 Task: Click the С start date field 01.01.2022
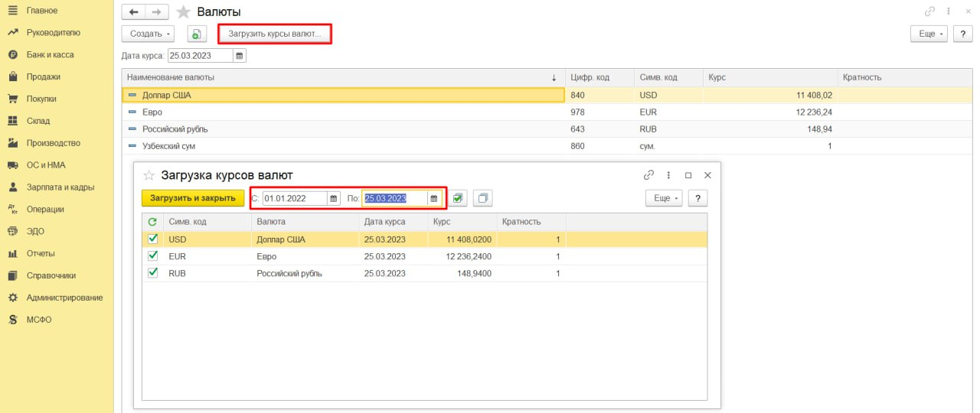click(295, 198)
